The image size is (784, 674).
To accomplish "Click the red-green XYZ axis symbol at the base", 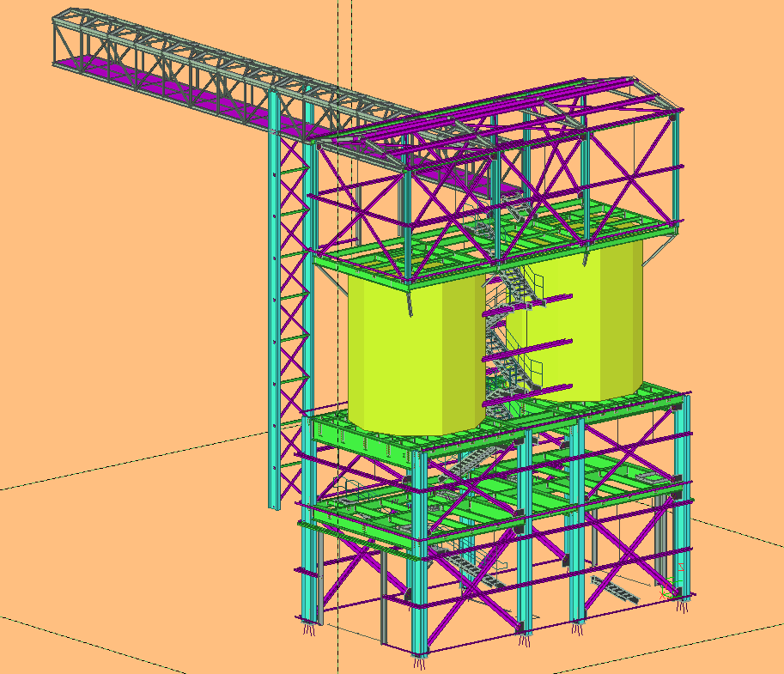I will pos(669,590).
